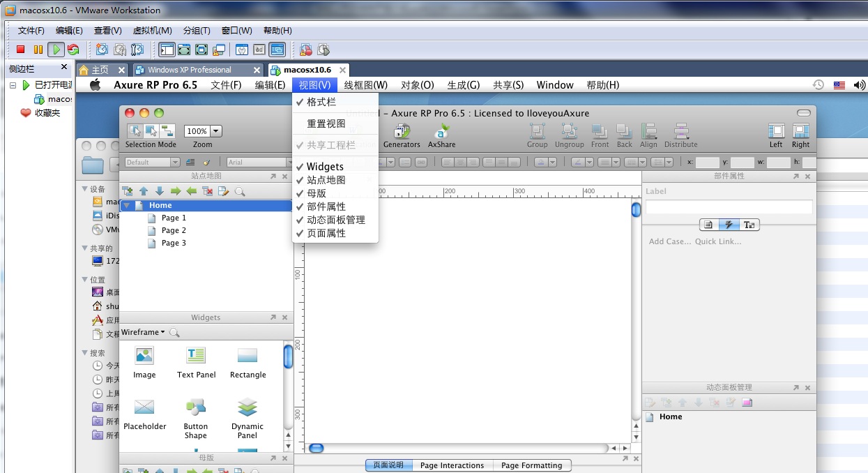Open VMware 虚拟机(M) menu
868x473 pixels.
152,31
